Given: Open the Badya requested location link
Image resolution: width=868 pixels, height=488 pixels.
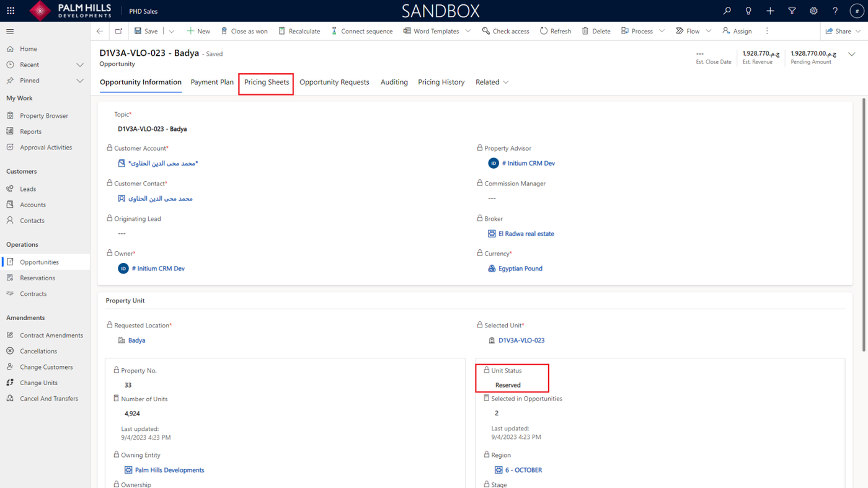Looking at the screenshot, I should click(136, 340).
